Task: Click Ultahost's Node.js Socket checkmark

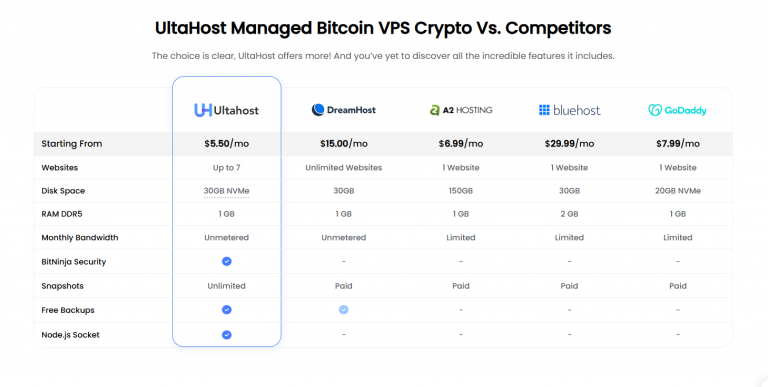Action: pyautogui.click(x=226, y=335)
